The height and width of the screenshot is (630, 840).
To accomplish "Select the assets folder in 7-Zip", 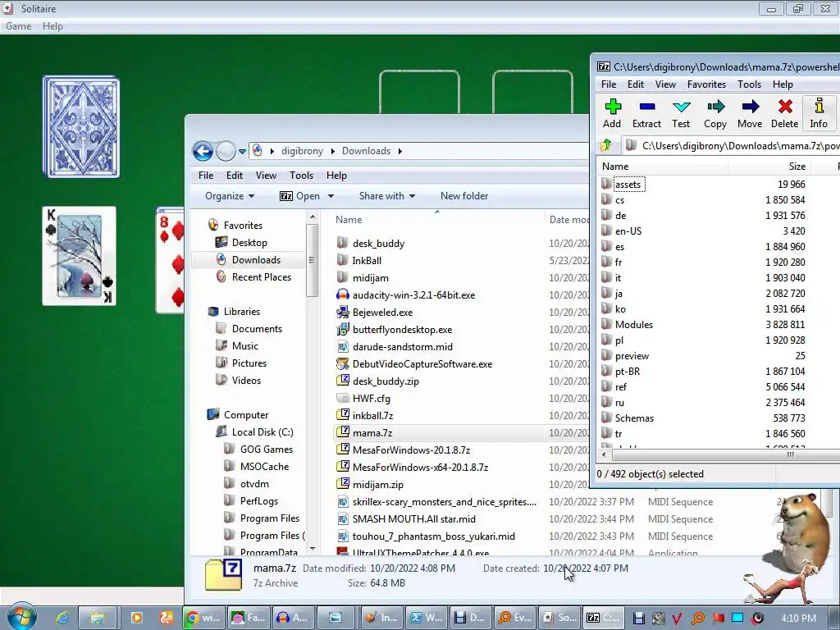I will coord(628,185).
